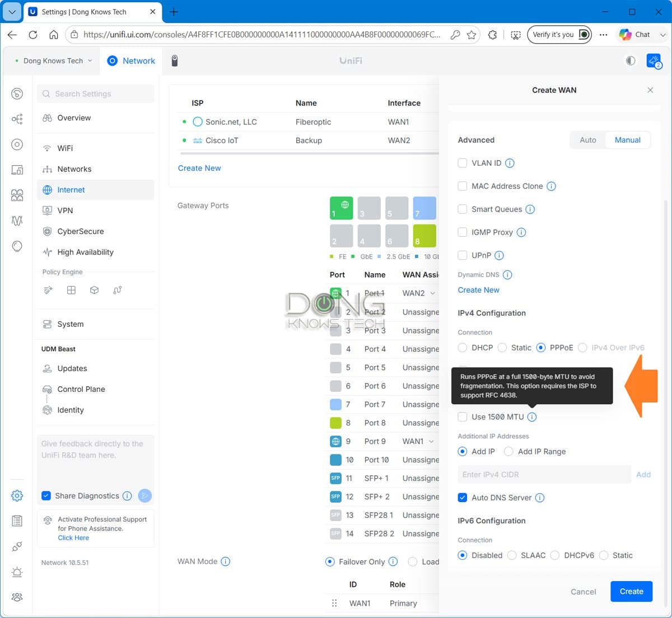The height and width of the screenshot is (618, 672).
Task: Open the browser more options menu
Action: point(603,35)
